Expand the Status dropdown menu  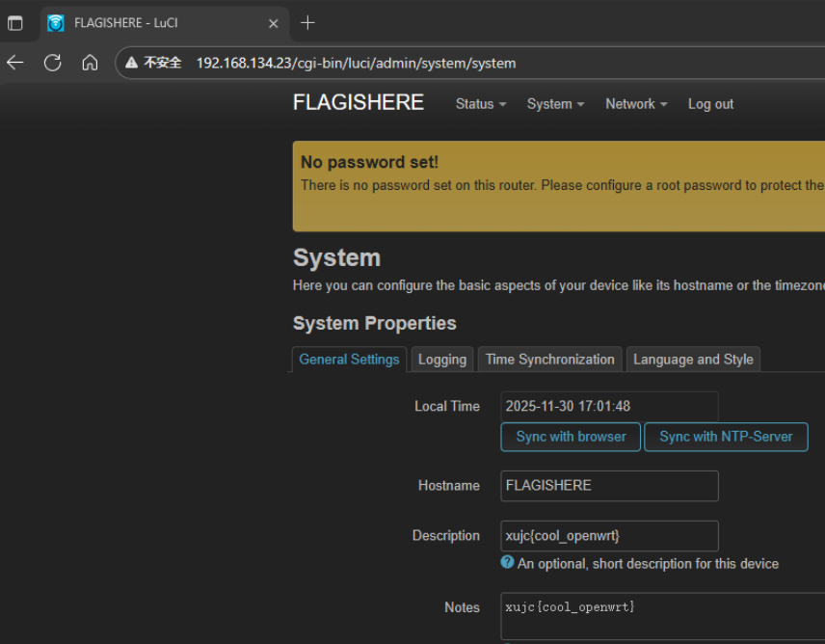tap(480, 104)
